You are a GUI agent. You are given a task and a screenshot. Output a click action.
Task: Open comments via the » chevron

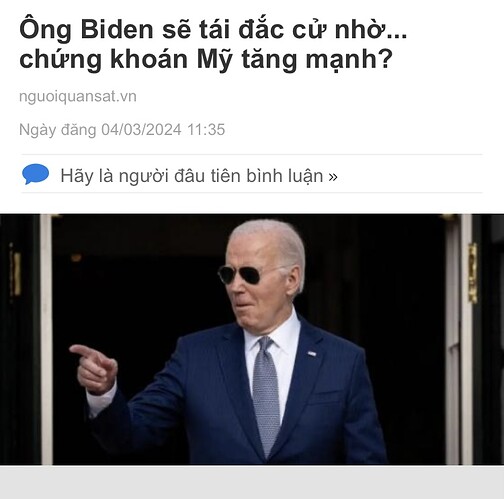coord(333,176)
